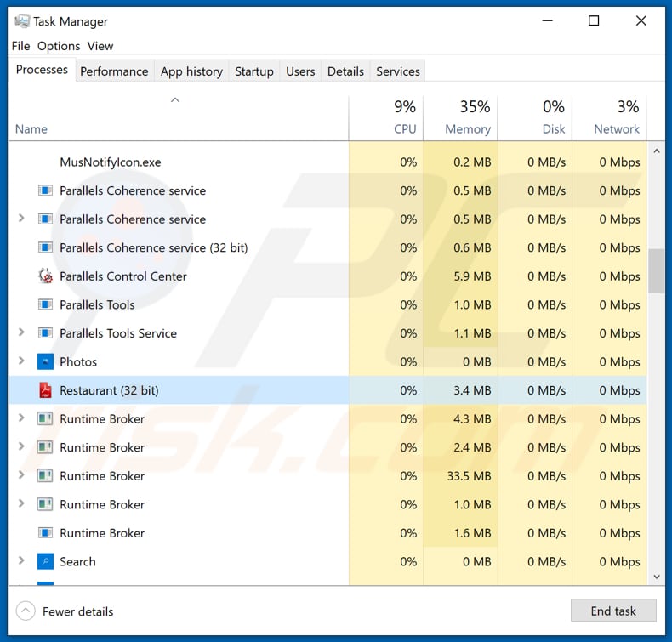Select the Parallels Tools row
Image resolution: width=672 pixels, height=642 pixels.
(x=327, y=304)
